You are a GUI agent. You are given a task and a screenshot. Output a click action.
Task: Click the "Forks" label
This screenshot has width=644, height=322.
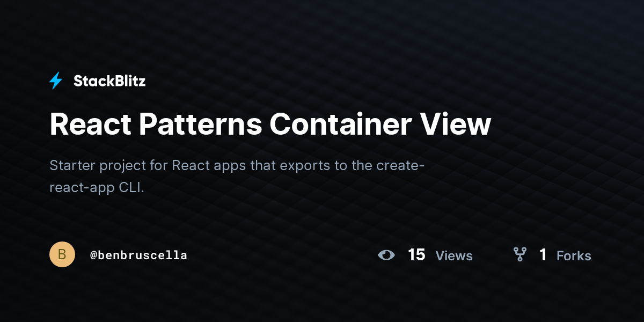click(x=574, y=256)
